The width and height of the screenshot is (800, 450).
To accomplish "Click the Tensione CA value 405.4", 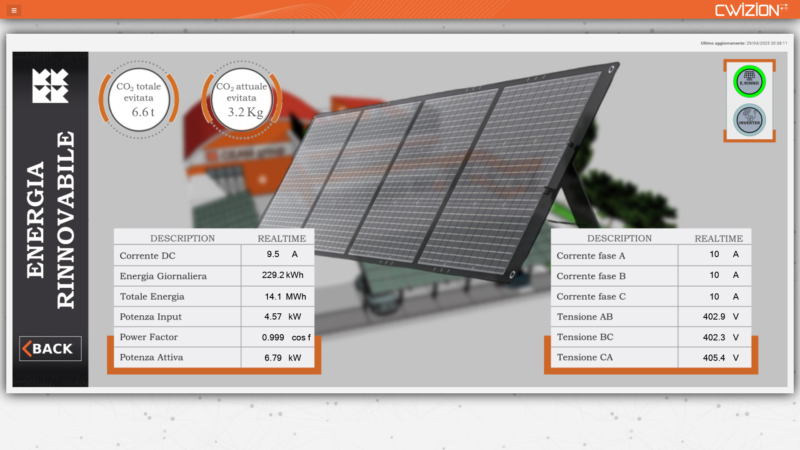I will click(x=714, y=357).
